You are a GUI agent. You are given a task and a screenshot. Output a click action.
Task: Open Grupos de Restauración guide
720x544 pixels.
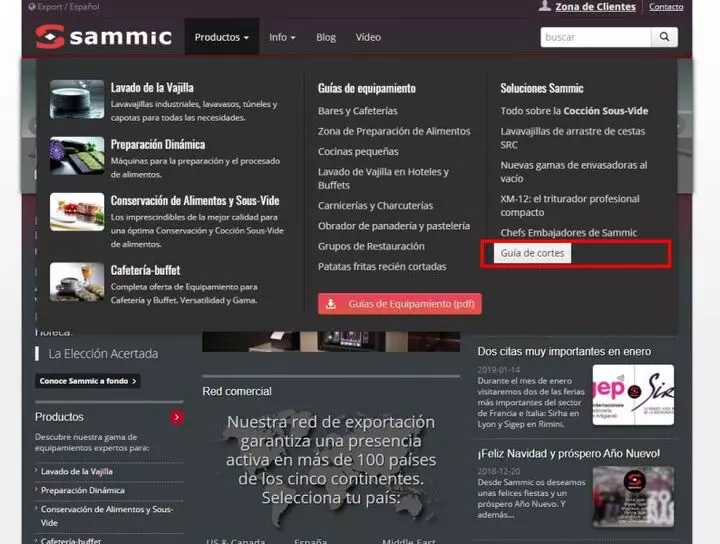pos(371,246)
